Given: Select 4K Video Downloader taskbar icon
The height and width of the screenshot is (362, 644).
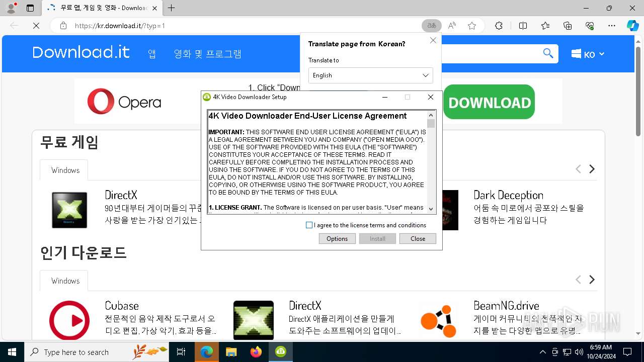Looking at the screenshot, I should point(281,352).
